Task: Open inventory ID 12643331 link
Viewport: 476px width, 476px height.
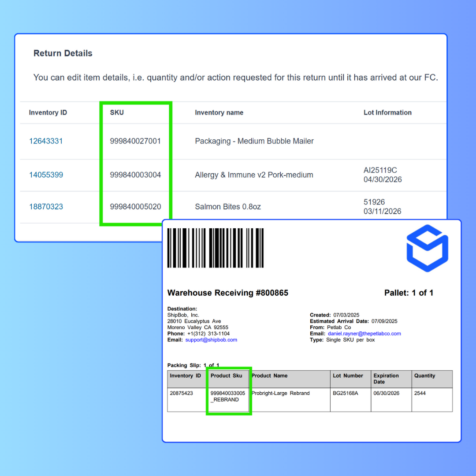Action: click(x=46, y=141)
